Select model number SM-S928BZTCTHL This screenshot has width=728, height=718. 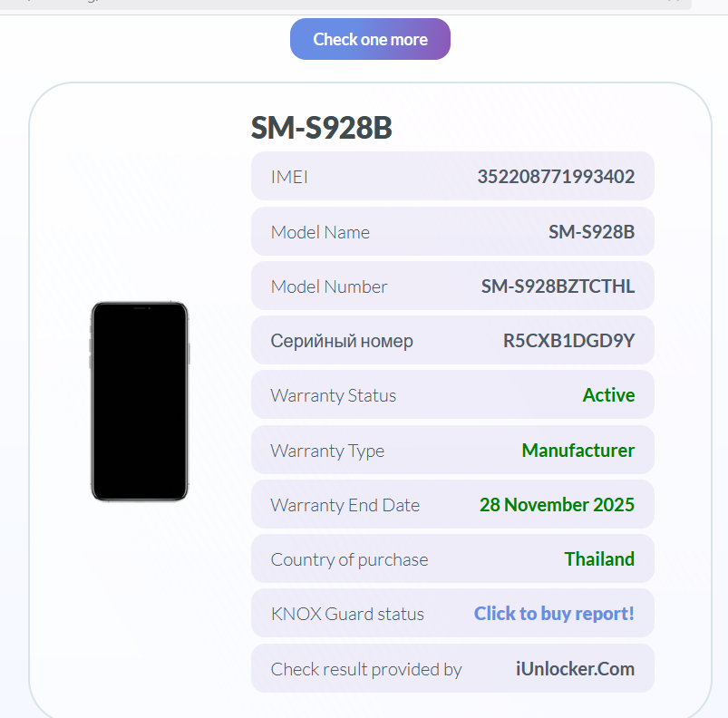(x=558, y=286)
